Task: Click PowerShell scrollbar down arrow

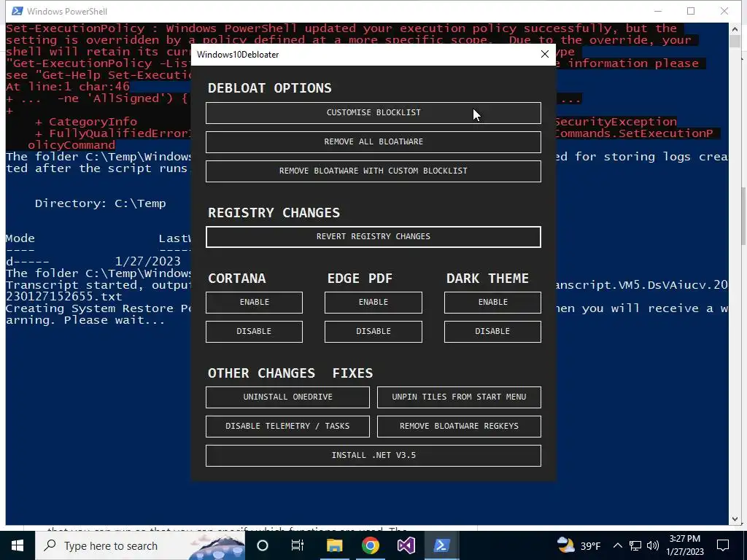Action: 735,519
